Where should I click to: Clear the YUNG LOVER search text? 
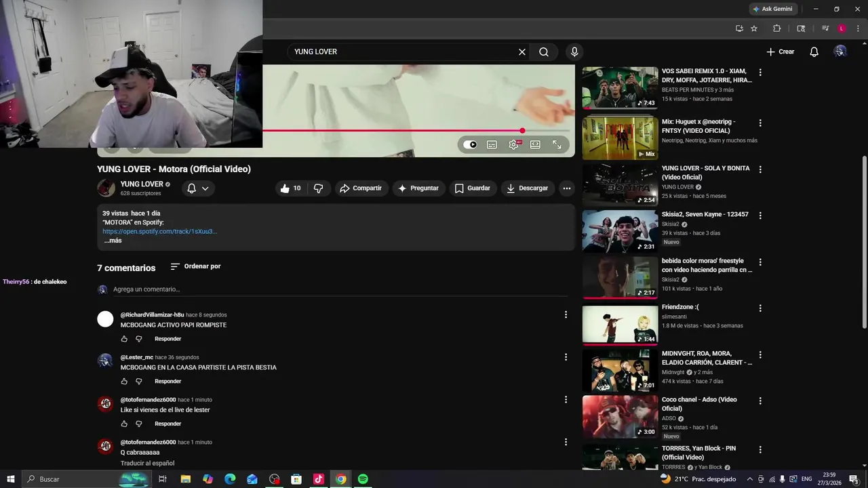(x=522, y=52)
